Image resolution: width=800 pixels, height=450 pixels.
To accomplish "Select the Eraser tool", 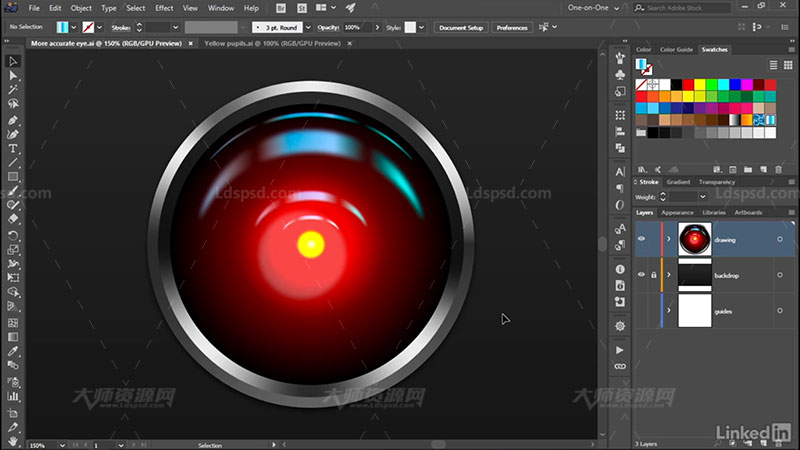I will point(13,219).
